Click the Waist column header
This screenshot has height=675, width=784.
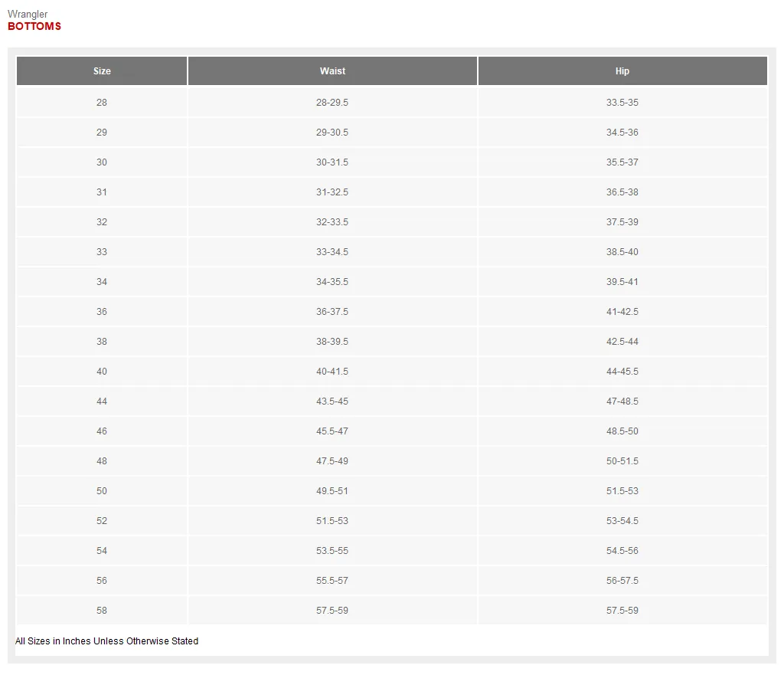pyautogui.click(x=332, y=71)
